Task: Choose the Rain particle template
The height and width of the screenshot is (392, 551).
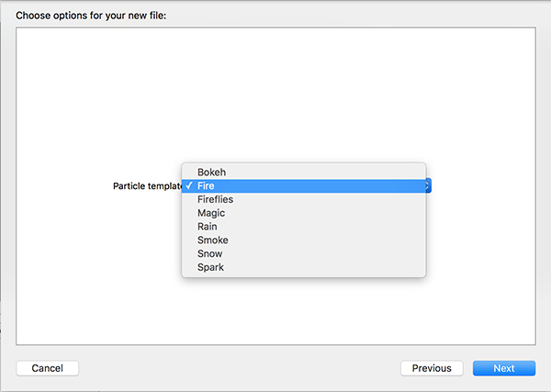Action: pyautogui.click(x=304, y=227)
